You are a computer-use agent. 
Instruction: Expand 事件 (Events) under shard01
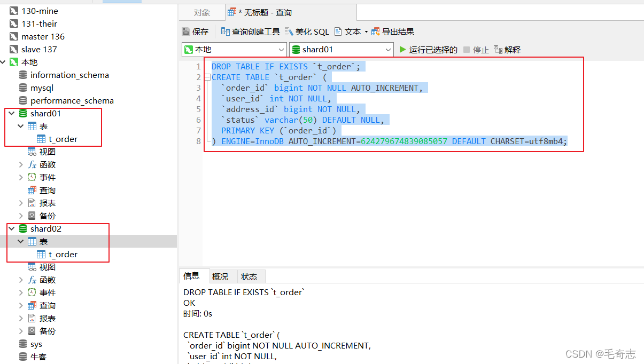(21, 177)
